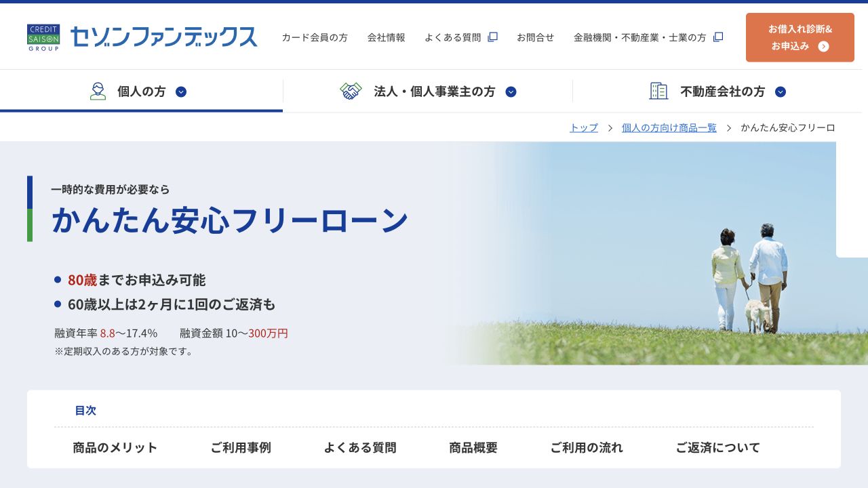Click the building icon for 不動産会社の方
Image resolution: width=868 pixels, height=488 pixels.
click(x=658, y=91)
